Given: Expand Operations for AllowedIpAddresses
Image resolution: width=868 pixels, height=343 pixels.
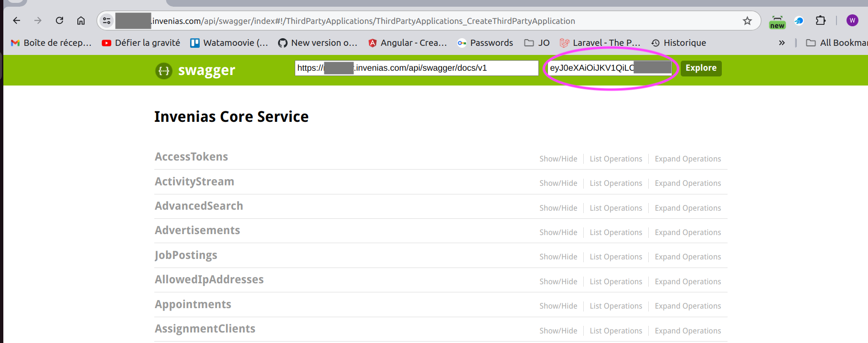Looking at the screenshot, I should click(688, 281).
